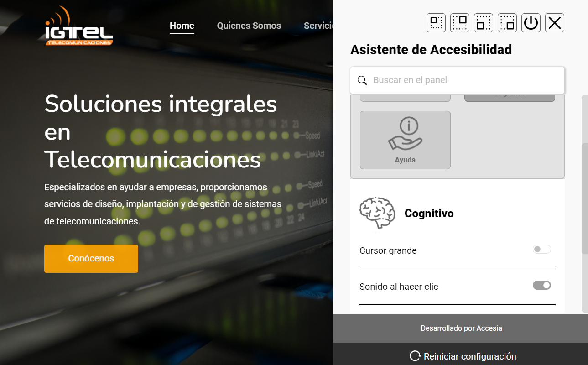Click the power icon to disable assistant
588x365 pixels.
point(531,23)
